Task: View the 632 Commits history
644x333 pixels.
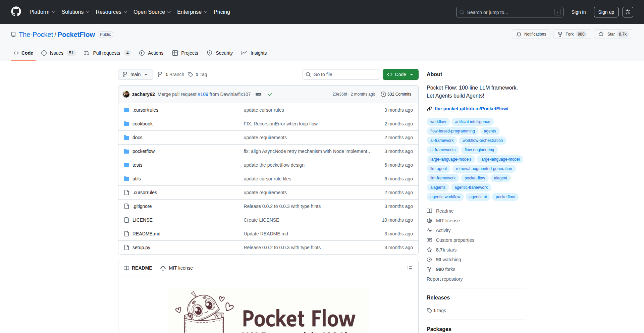Action: click(x=396, y=94)
